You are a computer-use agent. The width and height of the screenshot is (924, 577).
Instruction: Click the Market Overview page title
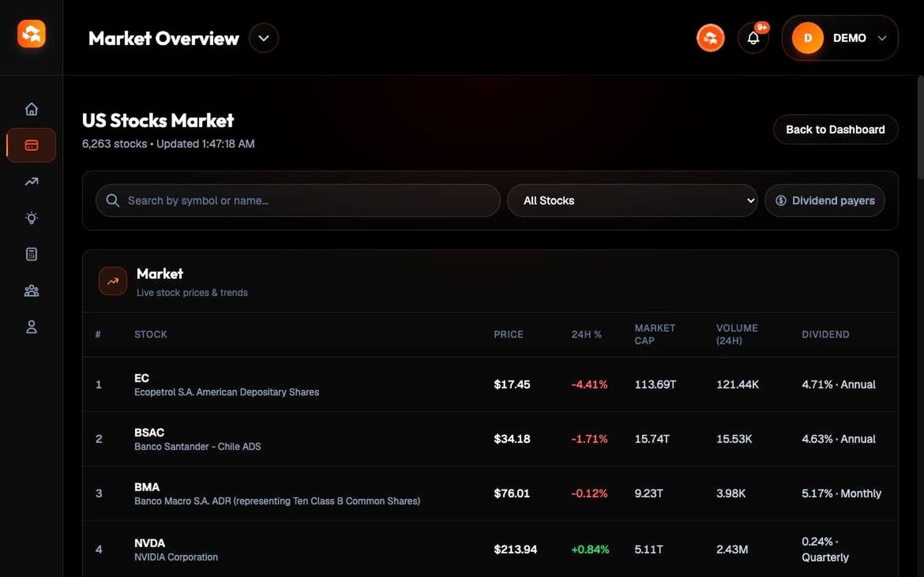click(164, 38)
